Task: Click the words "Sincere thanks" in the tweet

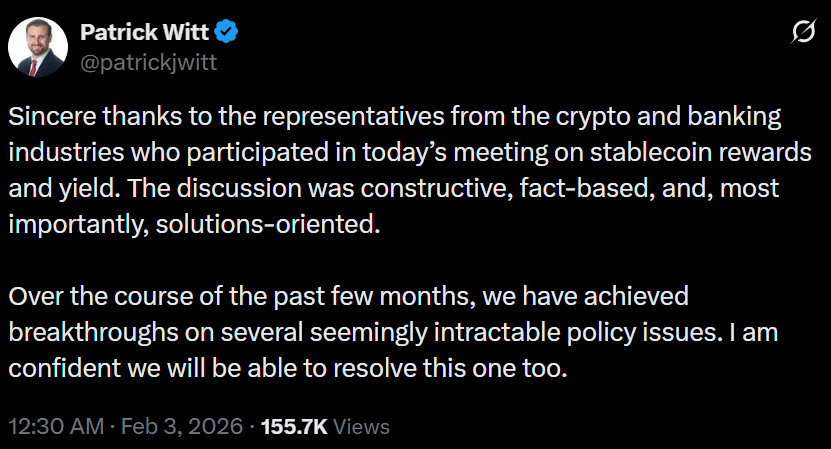Action: pyautogui.click(x=77, y=115)
